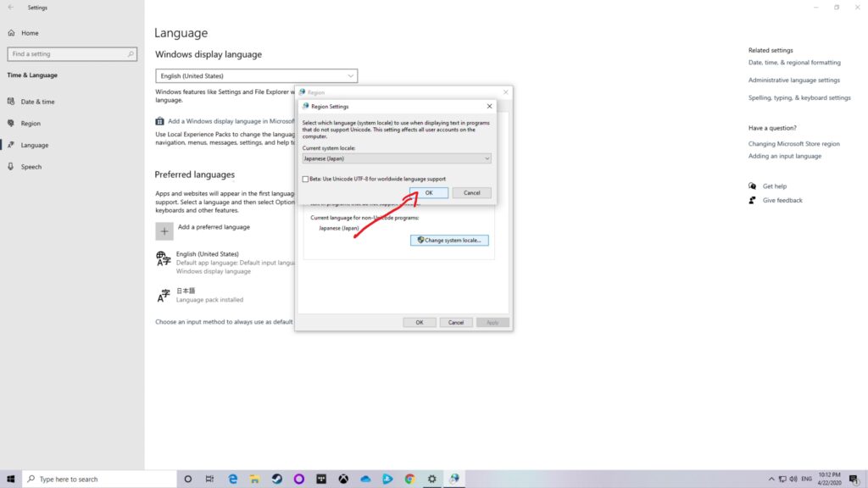The width and height of the screenshot is (868, 488).
Task: Open Date, time, & regional formatting link
Action: (794, 63)
